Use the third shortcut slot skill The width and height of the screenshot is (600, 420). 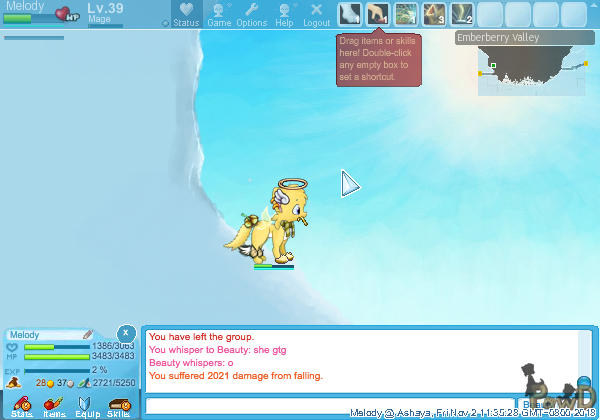(405, 14)
